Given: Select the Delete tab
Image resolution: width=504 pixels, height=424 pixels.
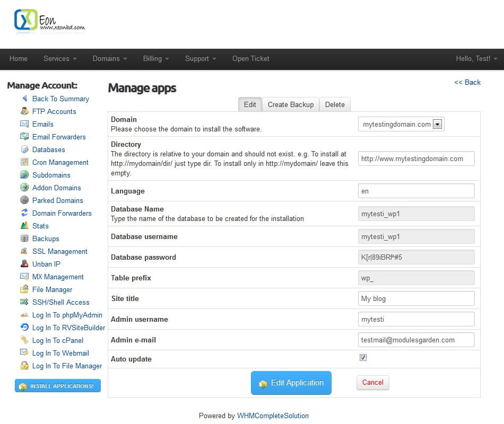Looking at the screenshot, I should [x=335, y=104].
